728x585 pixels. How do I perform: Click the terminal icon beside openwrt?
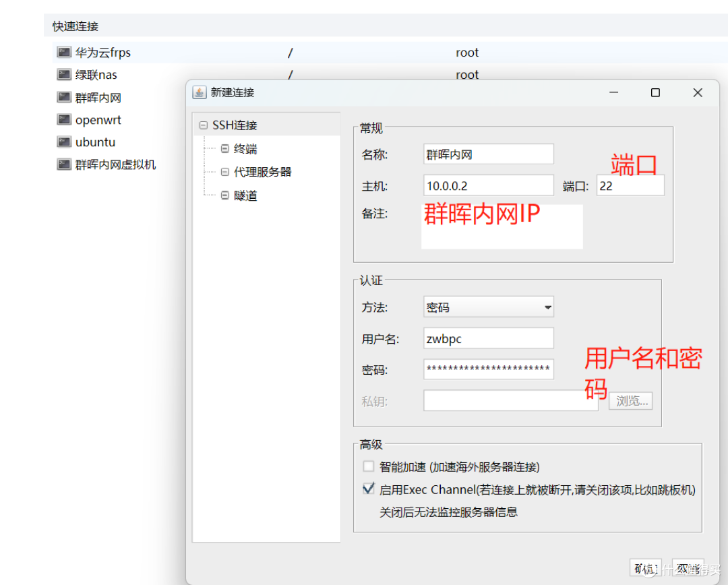coord(64,119)
